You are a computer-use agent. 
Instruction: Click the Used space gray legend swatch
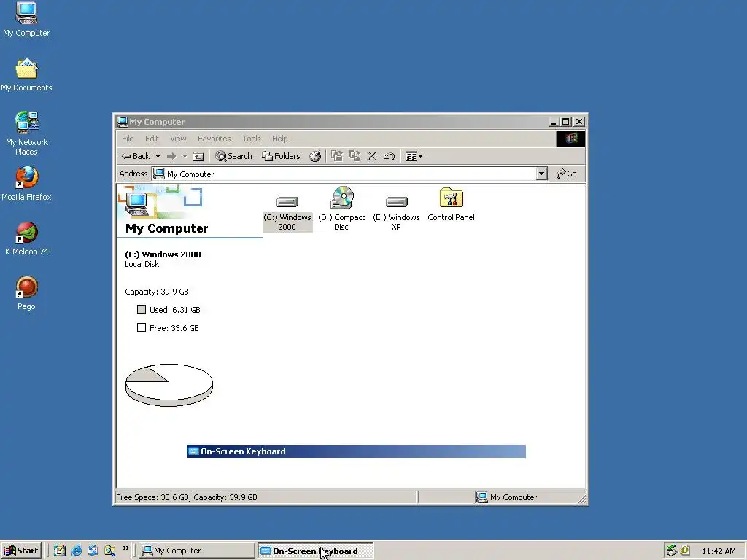coord(142,309)
